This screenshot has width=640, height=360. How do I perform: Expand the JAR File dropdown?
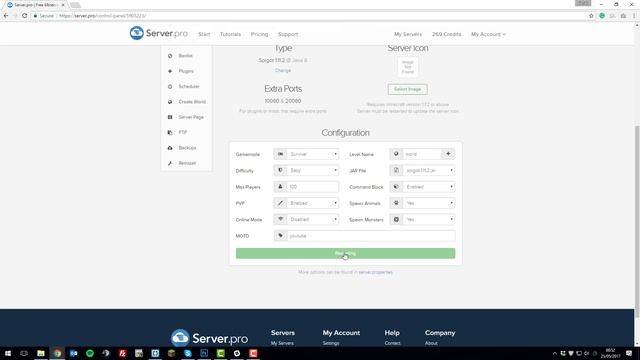429,170
